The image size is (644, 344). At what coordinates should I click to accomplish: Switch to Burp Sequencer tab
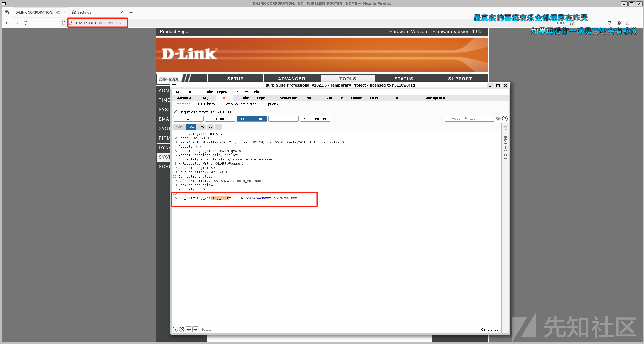point(288,98)
